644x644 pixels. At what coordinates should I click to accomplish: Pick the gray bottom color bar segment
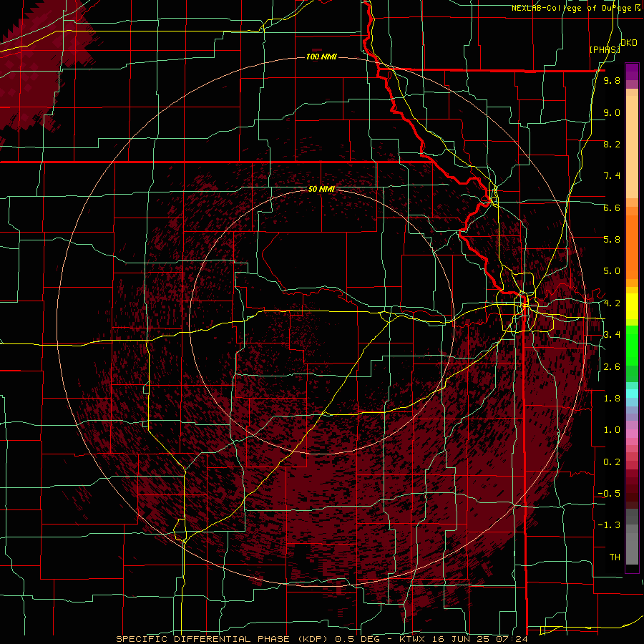632,548
